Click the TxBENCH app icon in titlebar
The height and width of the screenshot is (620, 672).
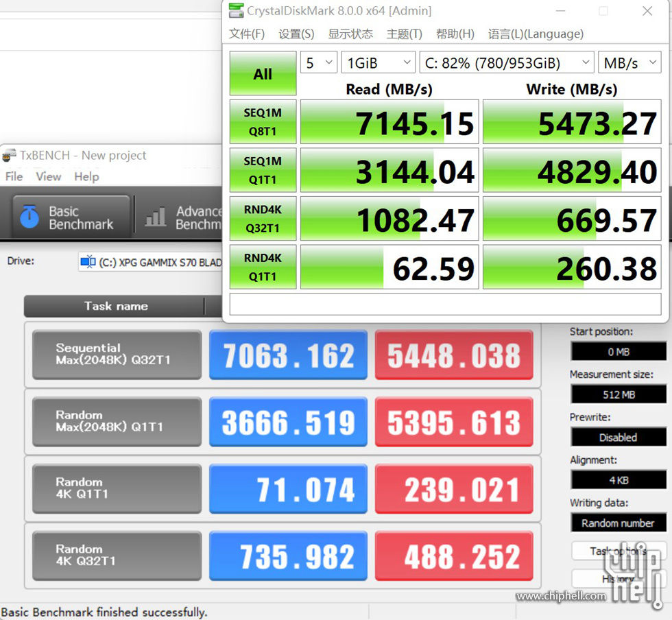click(8, 155)
